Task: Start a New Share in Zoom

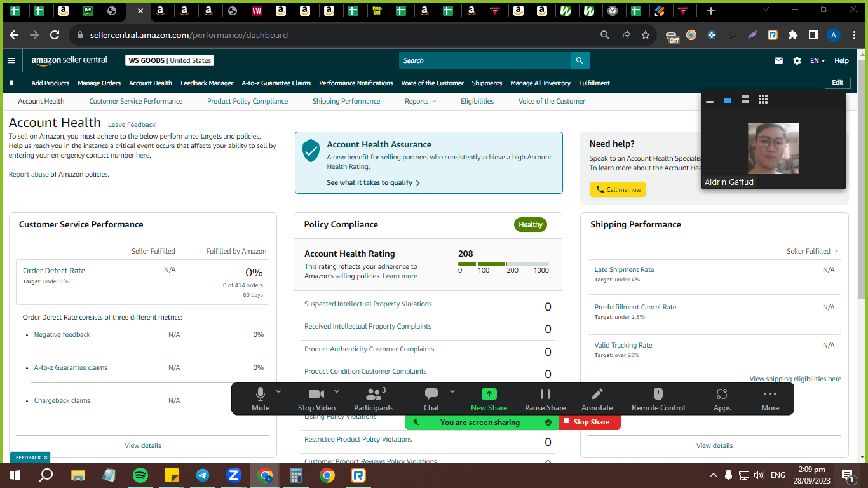Action: (x=489, y=398)
